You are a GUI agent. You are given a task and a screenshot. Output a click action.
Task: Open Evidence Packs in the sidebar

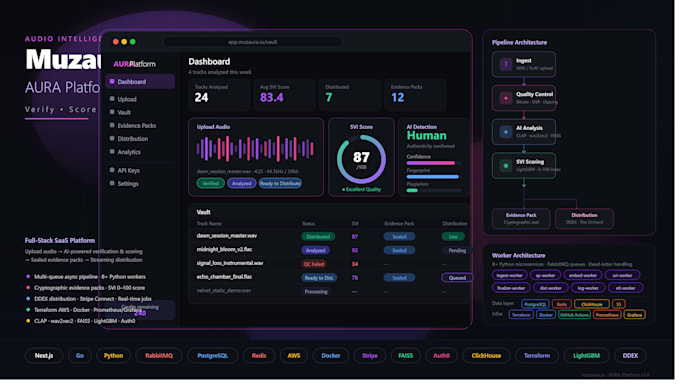pyautogui.click(x=137, y=126)
